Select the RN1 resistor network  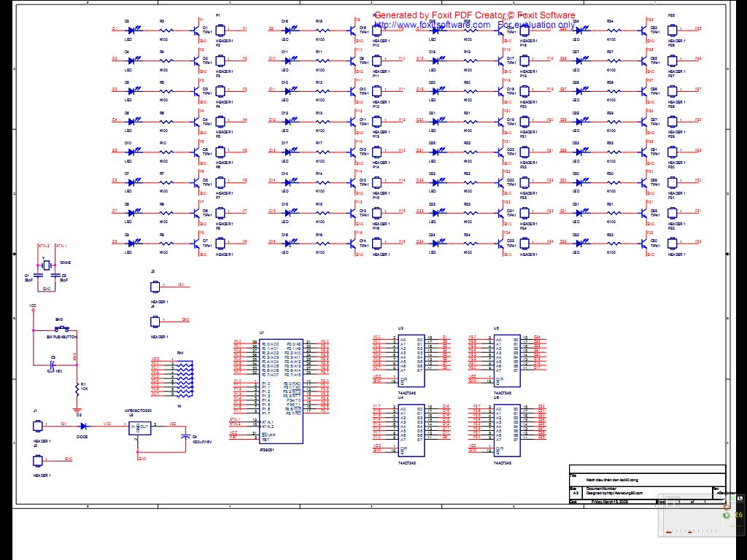coord(184,379)
